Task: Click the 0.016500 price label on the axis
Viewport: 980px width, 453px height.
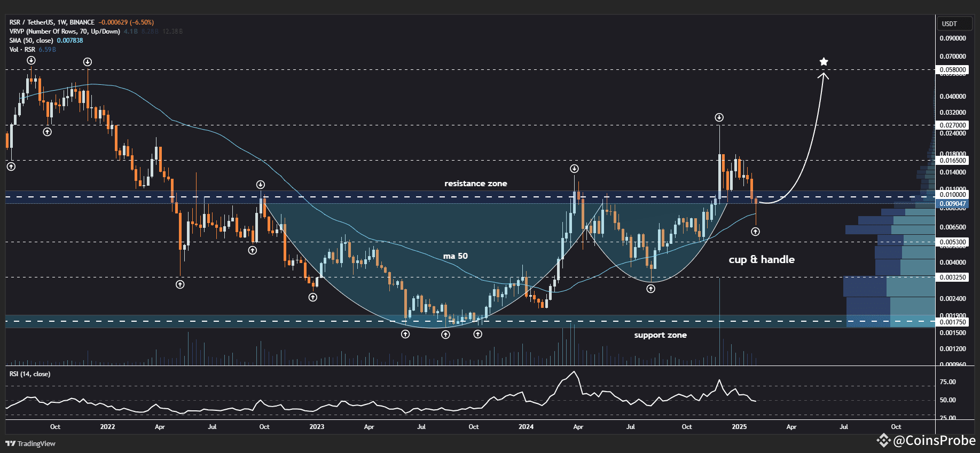Action: coord(953,161)
